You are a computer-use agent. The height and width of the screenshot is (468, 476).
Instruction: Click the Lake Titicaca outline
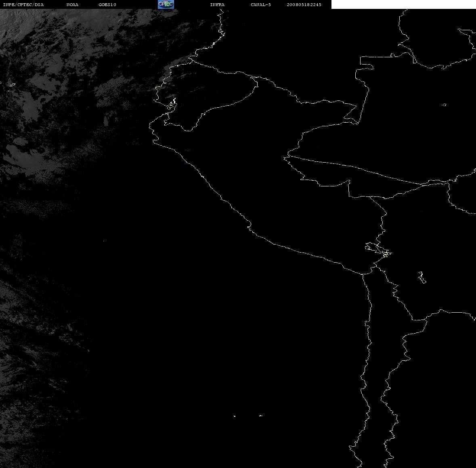(x=378, y=250)
